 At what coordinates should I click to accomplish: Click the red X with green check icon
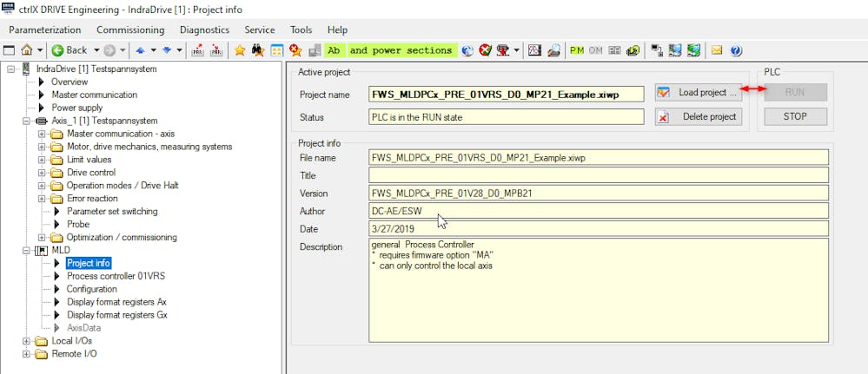pos(486,50)
